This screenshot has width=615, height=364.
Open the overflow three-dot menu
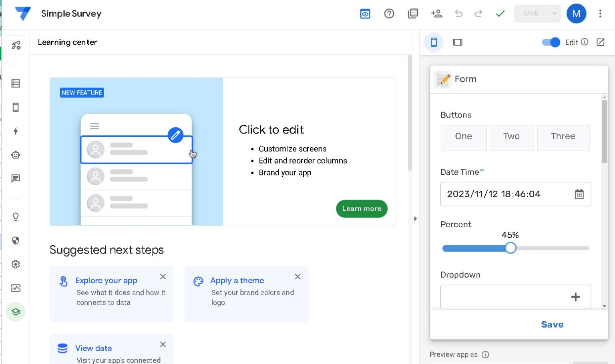[x=600, y=14]
